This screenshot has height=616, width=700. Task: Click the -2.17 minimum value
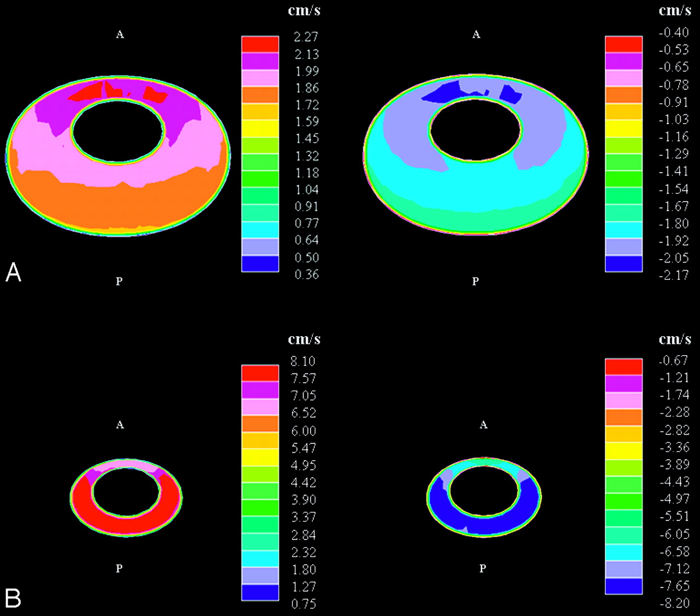click(x=674, y=275)
